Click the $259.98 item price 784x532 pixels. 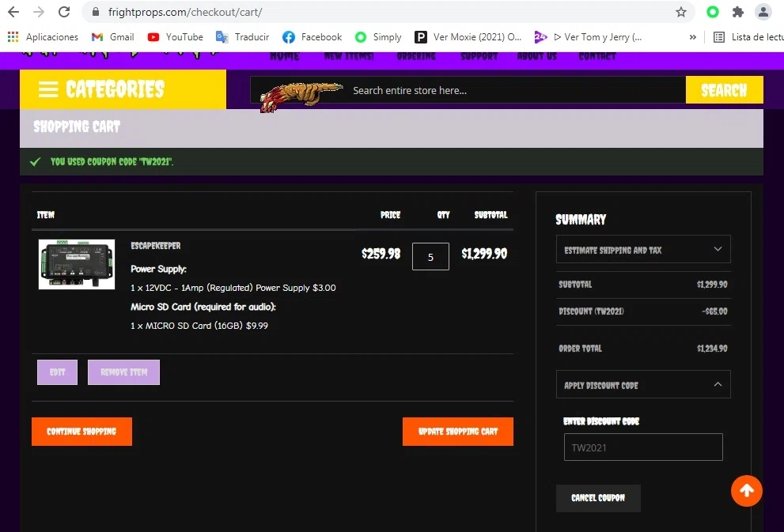click(381, 254)
